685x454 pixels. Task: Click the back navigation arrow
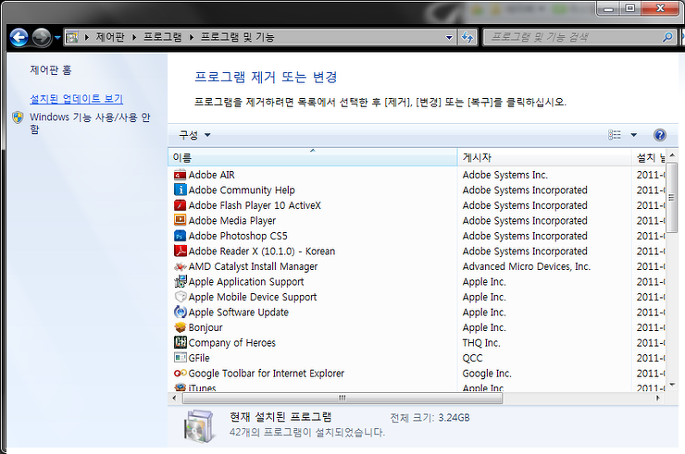(x=18, y=38)
